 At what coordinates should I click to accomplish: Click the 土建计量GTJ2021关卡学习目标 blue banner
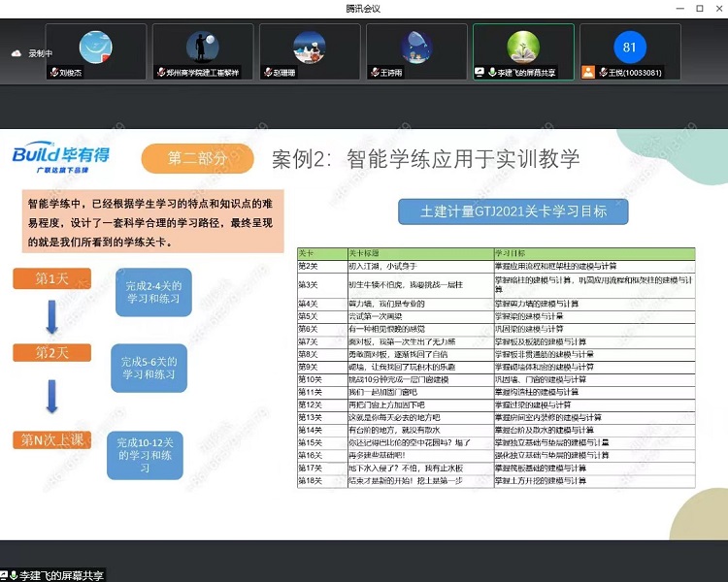pyautogui.click(x=513, y=211)
